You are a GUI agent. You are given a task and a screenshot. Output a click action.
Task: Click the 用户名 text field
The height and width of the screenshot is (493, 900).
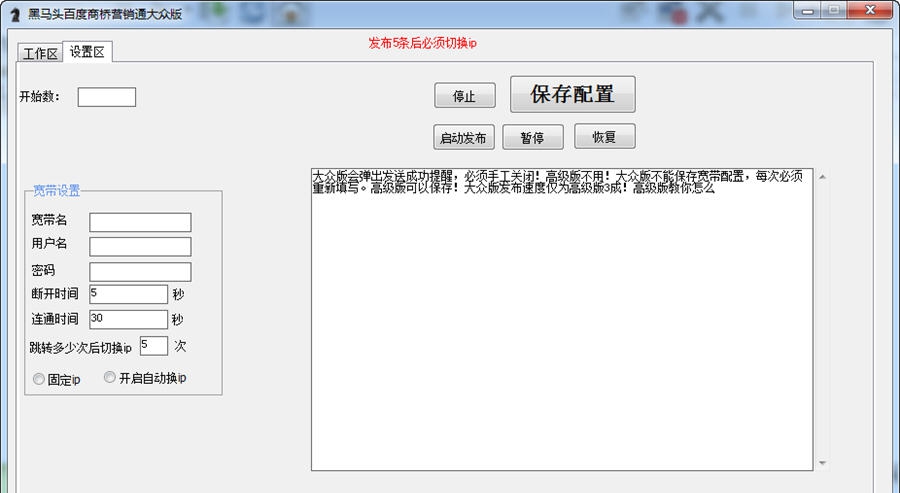(x=140, y=247)
